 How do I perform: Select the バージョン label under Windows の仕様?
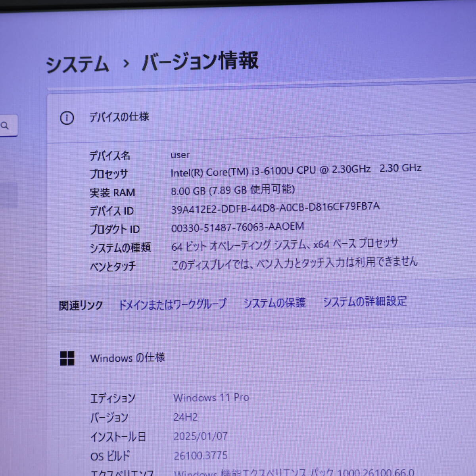click(109, 418)
